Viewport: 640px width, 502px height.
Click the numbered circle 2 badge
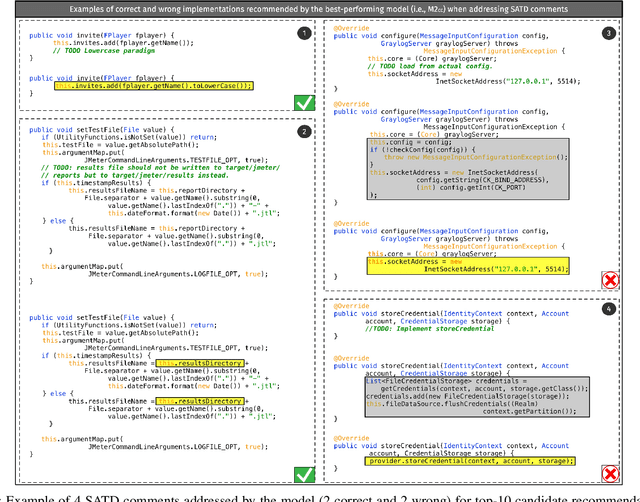(x=304, y=131)
